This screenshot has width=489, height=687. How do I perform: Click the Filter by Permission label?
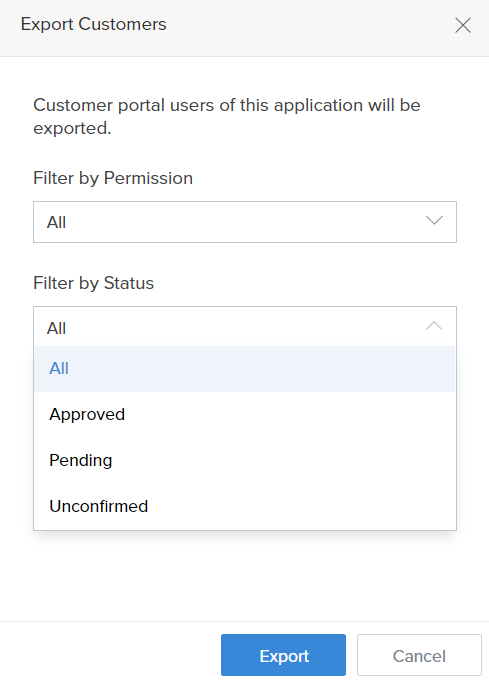click(x=113, y=178)
